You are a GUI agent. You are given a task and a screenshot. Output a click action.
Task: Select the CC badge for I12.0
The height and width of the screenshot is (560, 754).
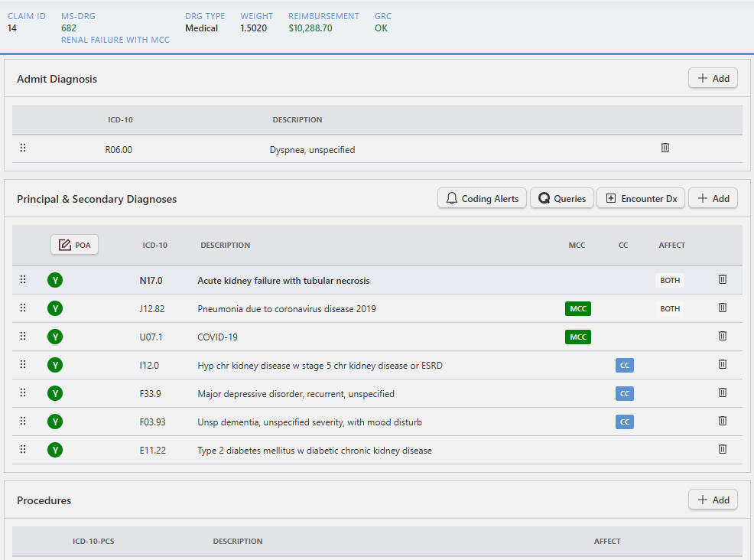pyautogui.click(x=624, y=365)
